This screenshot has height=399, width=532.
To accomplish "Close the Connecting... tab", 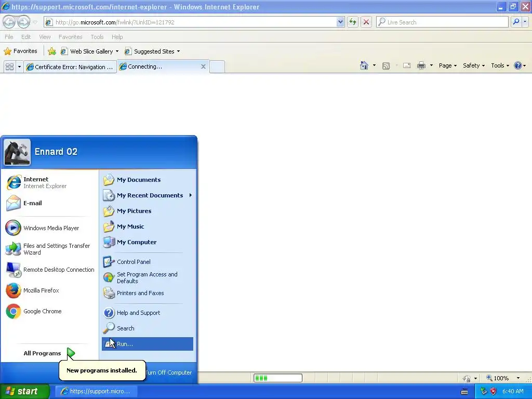I will (x=203, y=66).
